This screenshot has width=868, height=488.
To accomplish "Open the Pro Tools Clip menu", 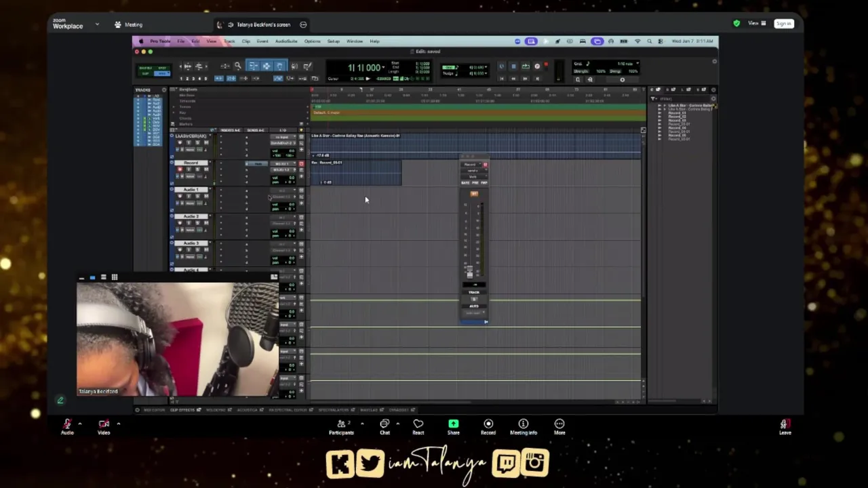I will [246, 41].
